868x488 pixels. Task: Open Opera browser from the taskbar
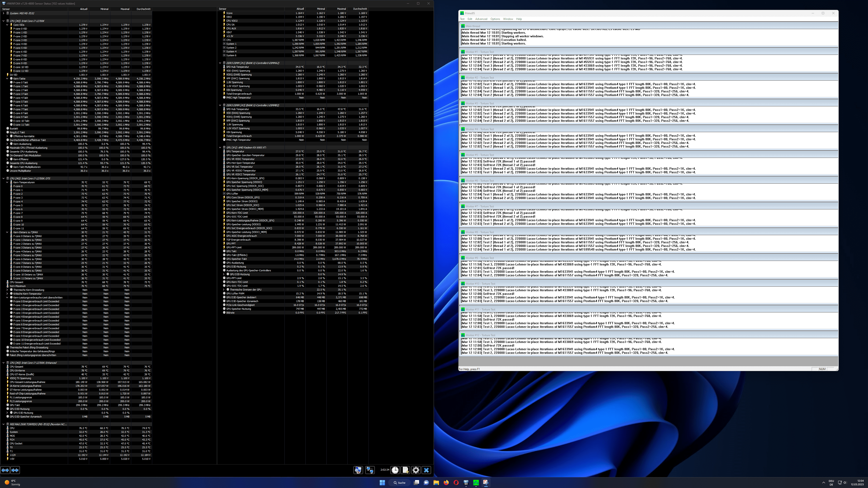click(x=456, y=483)
